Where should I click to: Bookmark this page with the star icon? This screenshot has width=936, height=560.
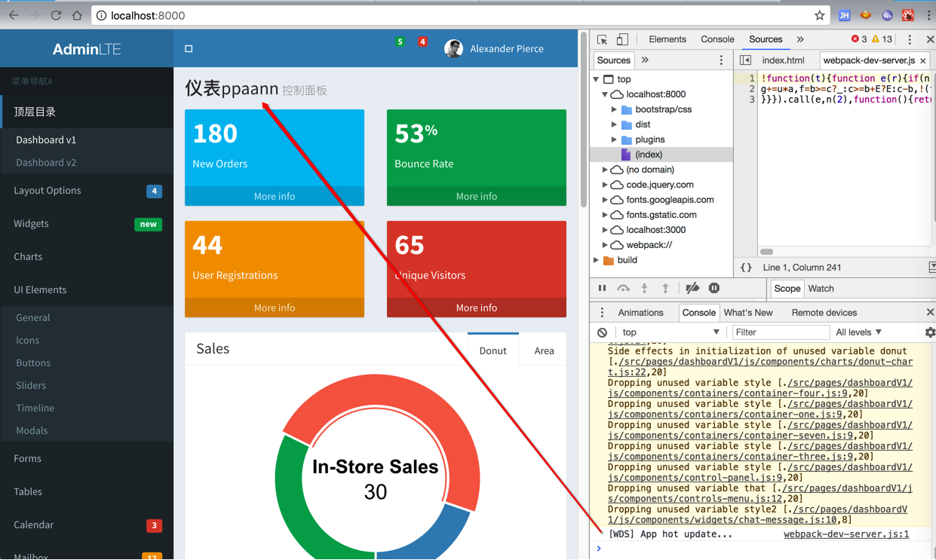[819, 15]
